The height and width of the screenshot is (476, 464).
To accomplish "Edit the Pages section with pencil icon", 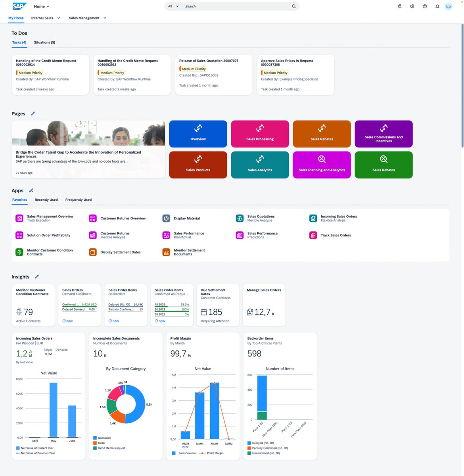I will click(x=33, y=113).
